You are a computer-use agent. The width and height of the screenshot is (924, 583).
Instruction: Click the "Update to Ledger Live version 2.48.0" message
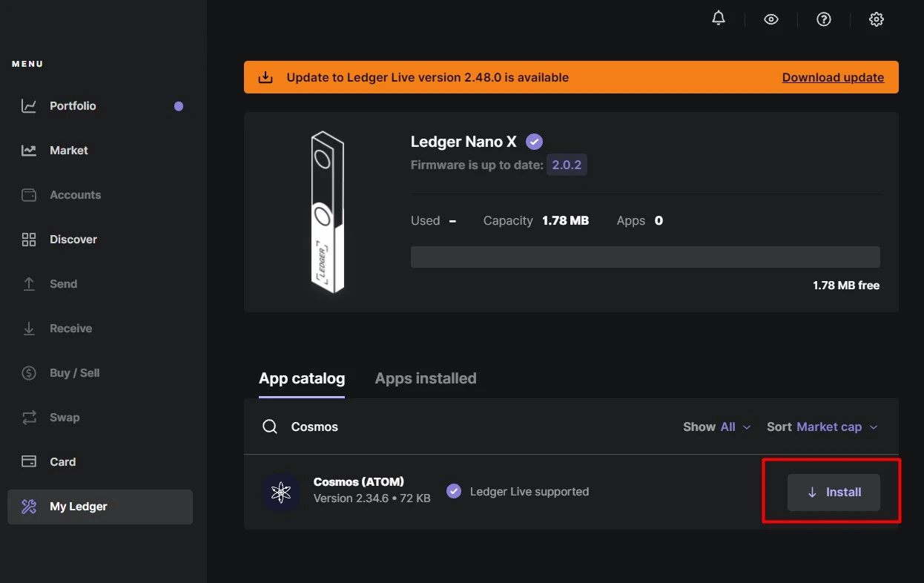(x=428, y=77)
